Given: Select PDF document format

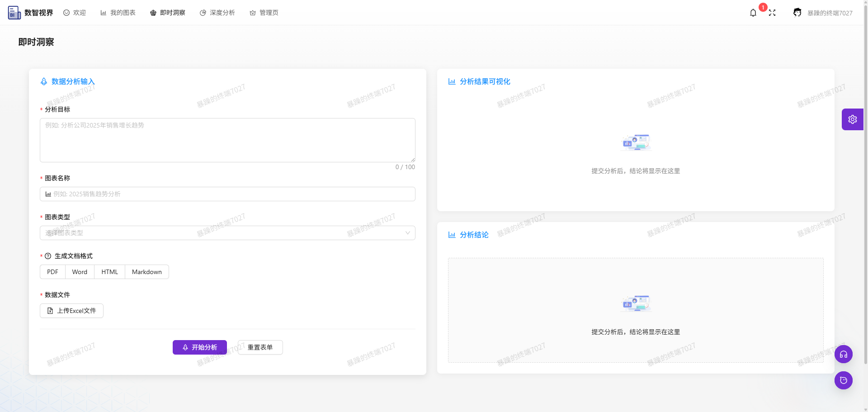Looking at the screenshot, I should tap(52, 272).
